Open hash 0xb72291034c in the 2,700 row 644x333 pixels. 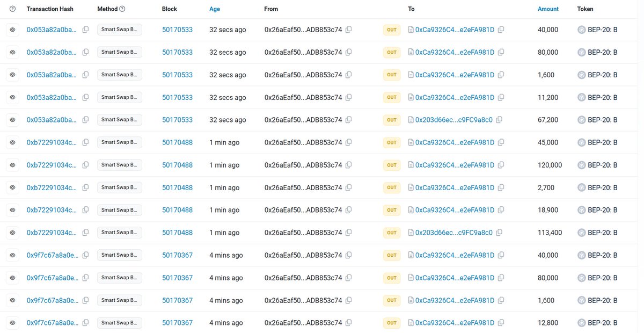52,188
